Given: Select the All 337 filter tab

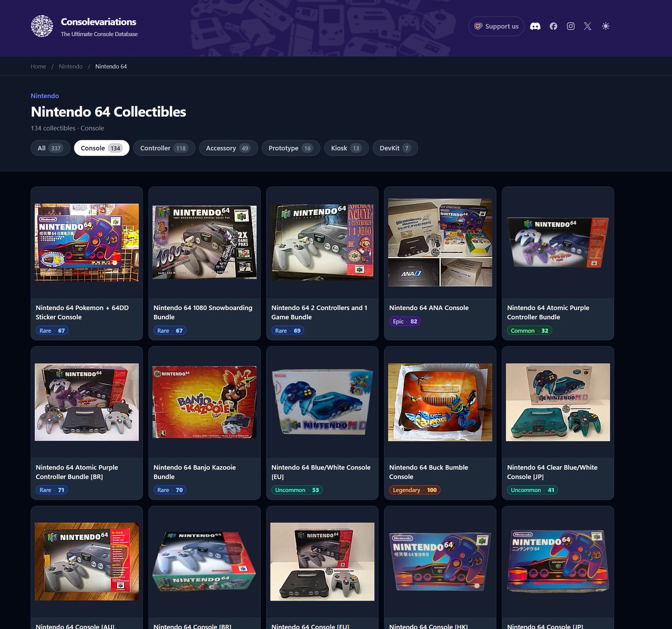Looking at the screenshot, I should click(x=50, y=148).
